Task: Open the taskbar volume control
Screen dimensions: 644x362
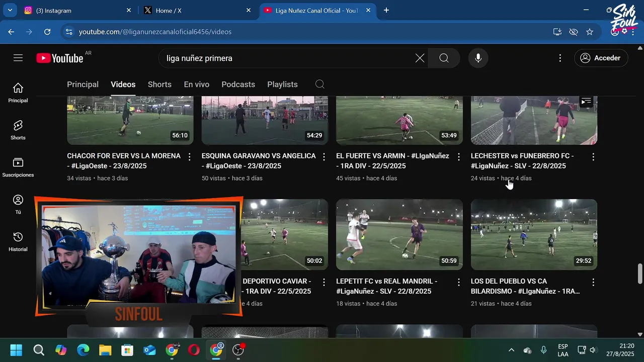Action: click(x=593, y=350)
